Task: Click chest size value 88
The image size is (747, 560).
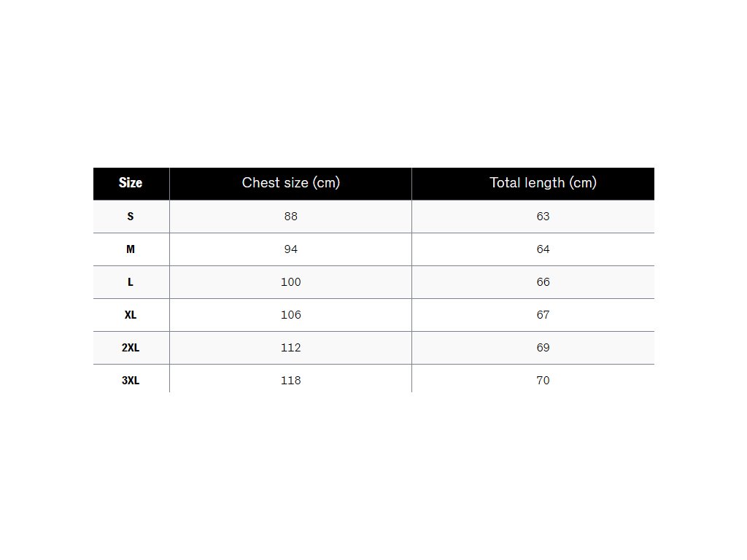Action: pos(290,217)
